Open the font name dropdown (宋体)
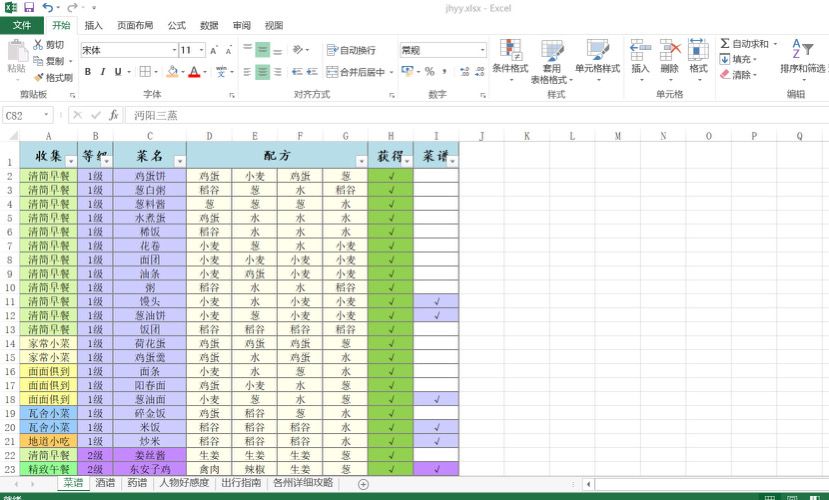Image resolution: width=829 pixels, height=500 pixels. pos(174,50)
